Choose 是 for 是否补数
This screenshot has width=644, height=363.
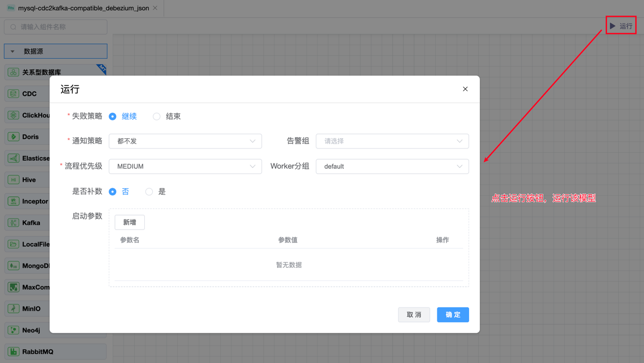click(149, 191)
